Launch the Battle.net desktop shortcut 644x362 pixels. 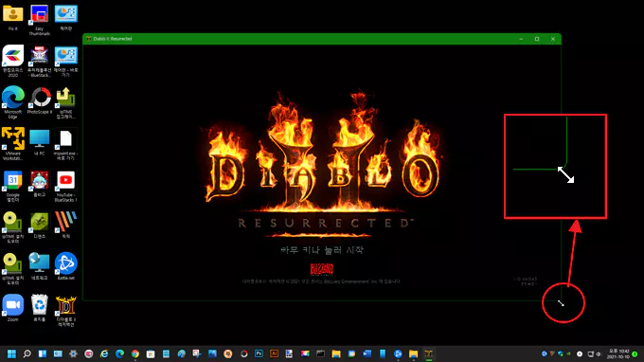65,266
